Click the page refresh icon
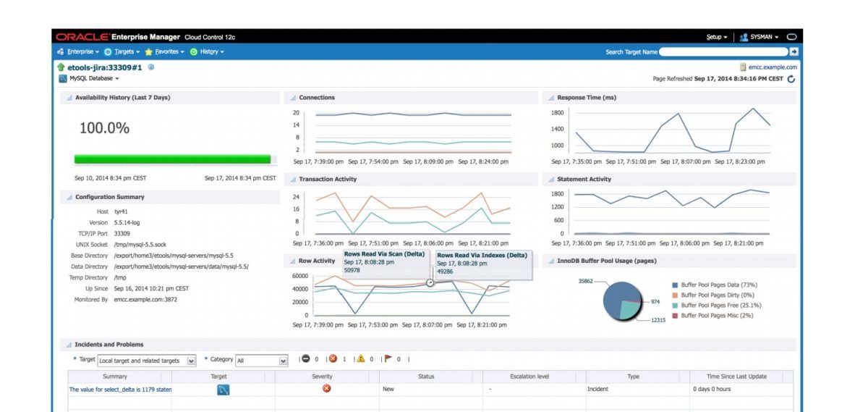Image resolution: width=868 pixels, height=412 pixels. [x=791, y=79]
